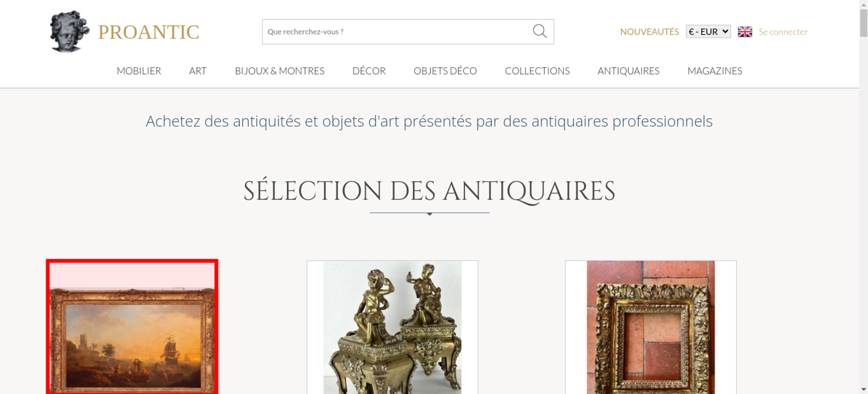Open the ART menu
Image resolution: width=868 pixels, height=394 pixels.
coord(198,71)
